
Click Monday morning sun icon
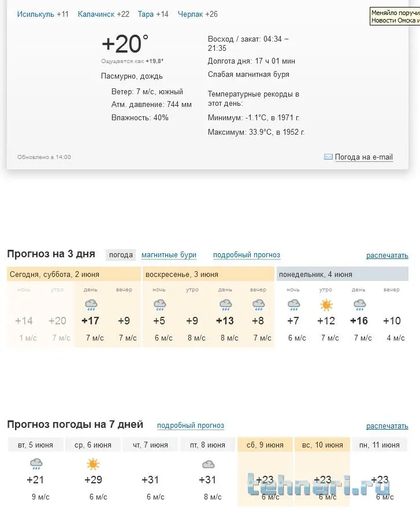tap(327, 305)
